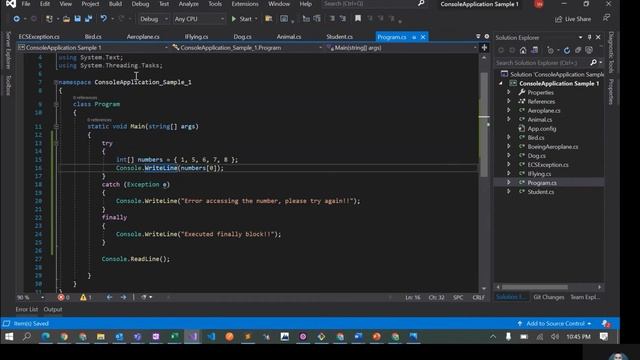Open the Any CPU platform dropdown
Image resolution: width=640 pixels, height=360 pixels.
(x=199, y=19)
